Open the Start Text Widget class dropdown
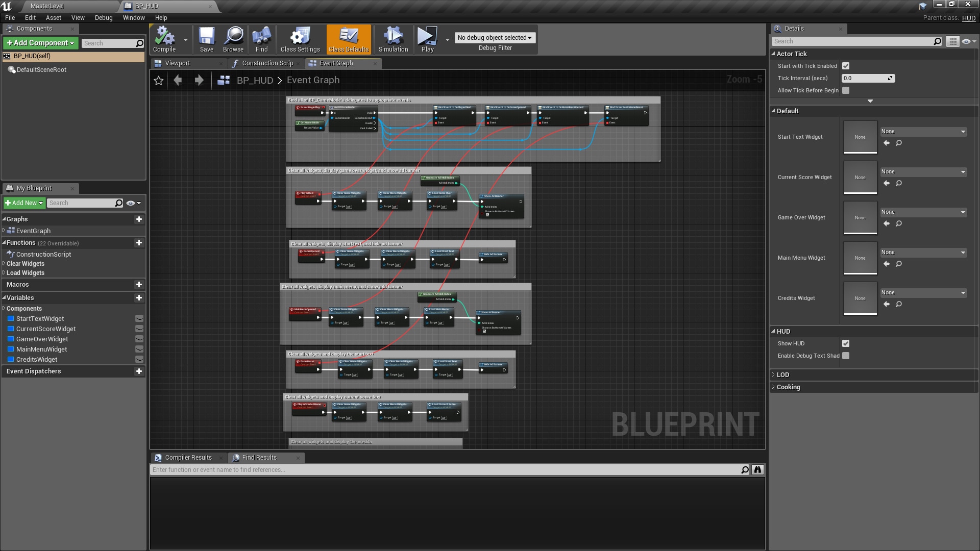 (923, 131)
